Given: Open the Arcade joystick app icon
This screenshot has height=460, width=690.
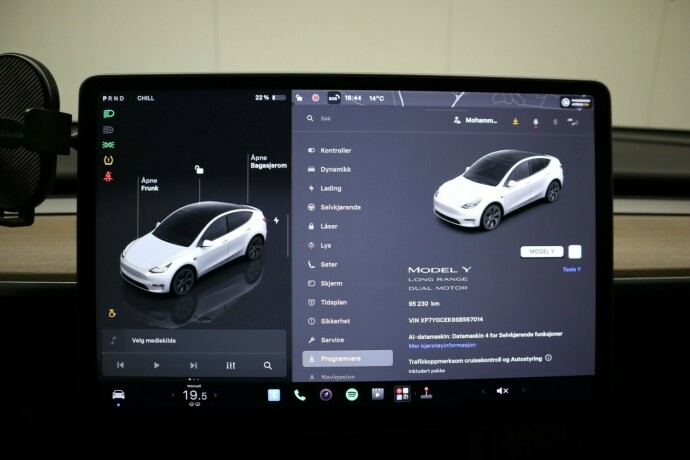Looking at the screenshot, I should (x=426, y=393).
